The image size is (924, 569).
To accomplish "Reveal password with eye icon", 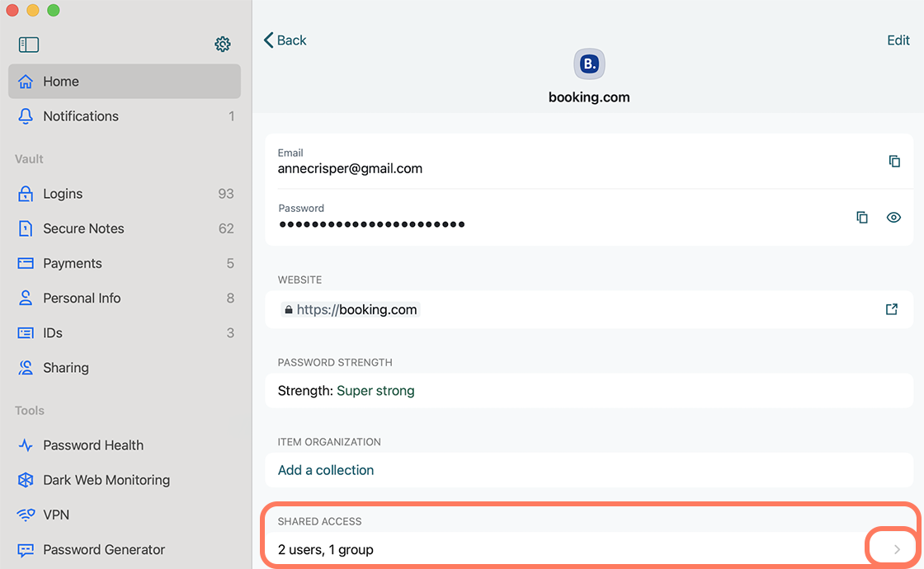I will coord(893,218).
